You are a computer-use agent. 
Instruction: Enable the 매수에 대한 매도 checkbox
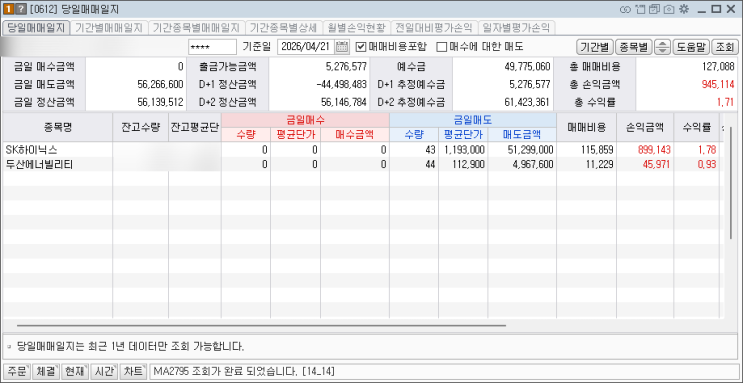point(442,46)
